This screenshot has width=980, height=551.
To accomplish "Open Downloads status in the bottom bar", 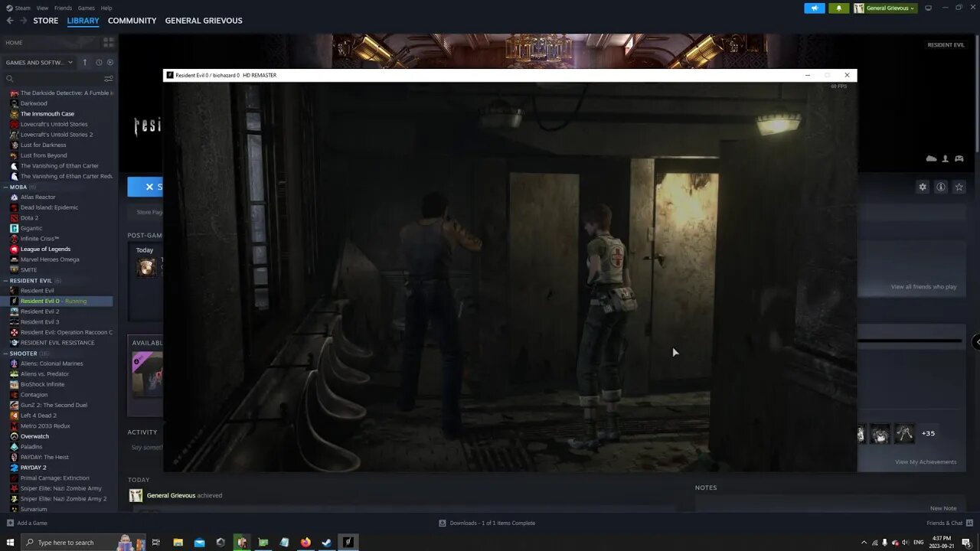I will (487, 523).
